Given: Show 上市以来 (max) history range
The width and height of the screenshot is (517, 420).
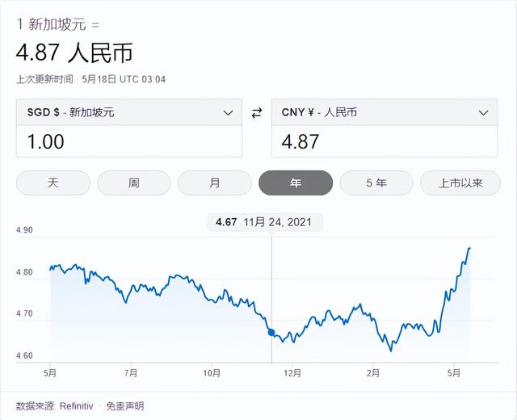Looking at the screenshot, I should pos(460,183).
